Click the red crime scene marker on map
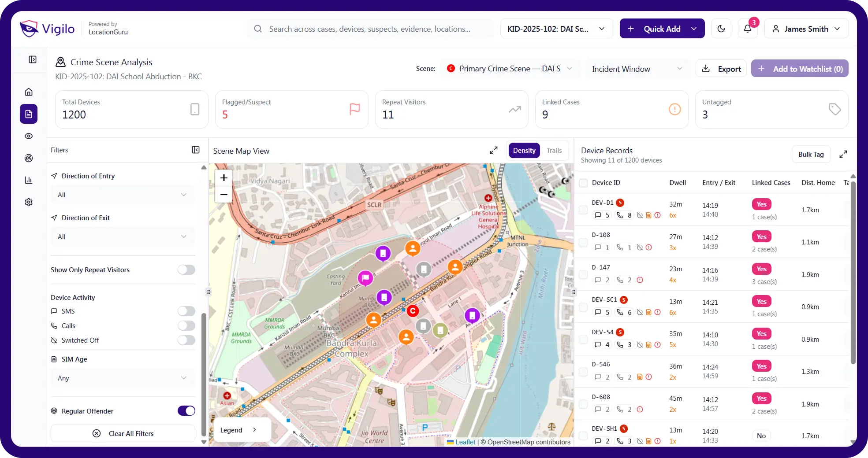 click(413, 311)
